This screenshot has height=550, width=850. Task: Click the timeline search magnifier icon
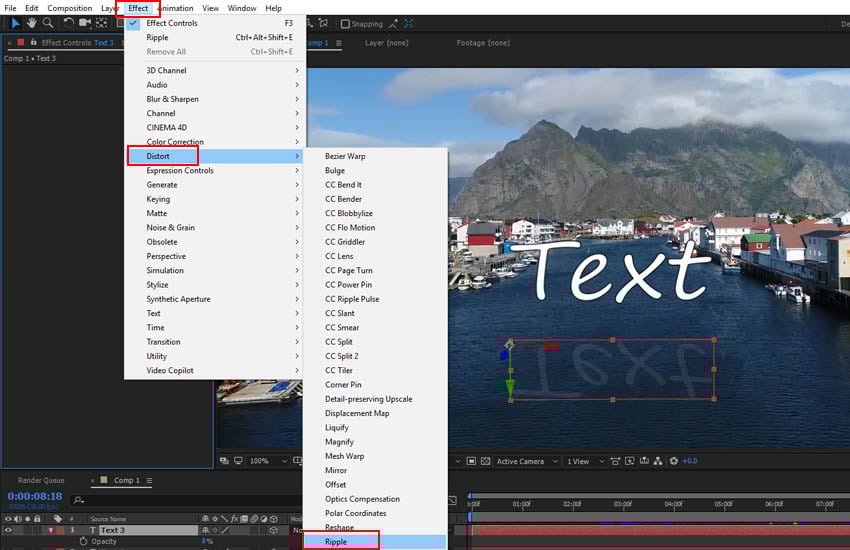pyautogui.click(x=79, y=499)
